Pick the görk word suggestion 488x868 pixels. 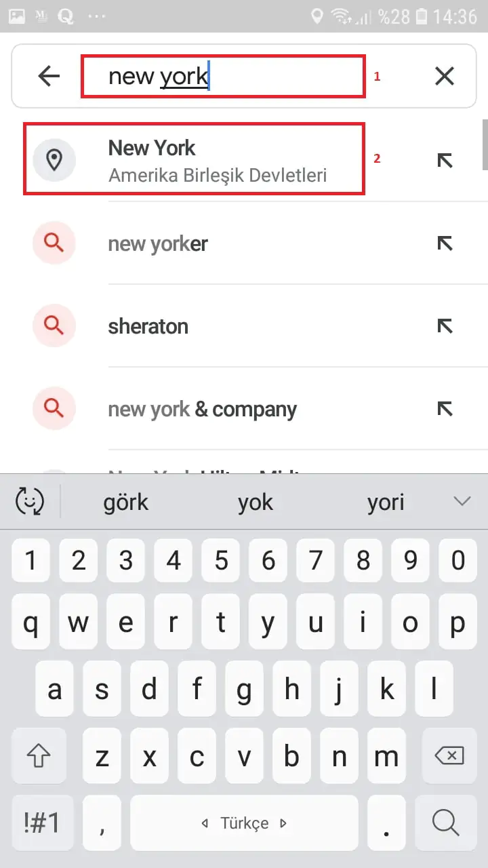pyautogui.click(x=125, y=502)
